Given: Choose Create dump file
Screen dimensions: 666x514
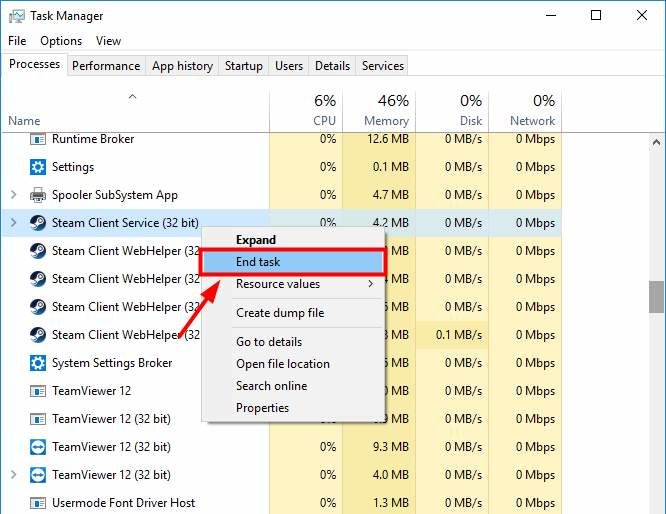Looking at the screenshot, I should [x=293, y=313].
